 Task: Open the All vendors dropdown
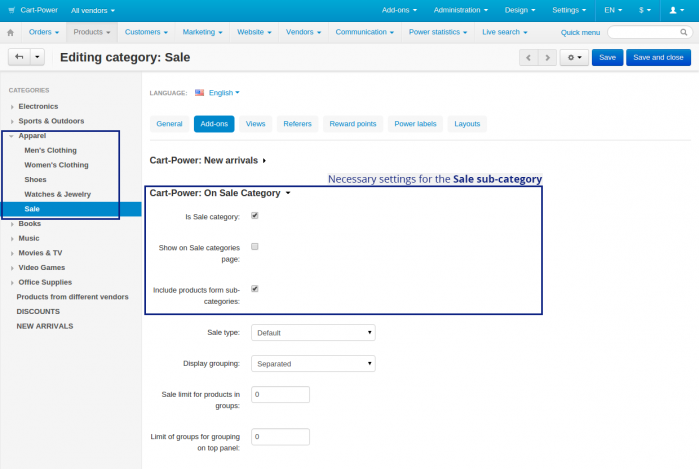point(93,10)
